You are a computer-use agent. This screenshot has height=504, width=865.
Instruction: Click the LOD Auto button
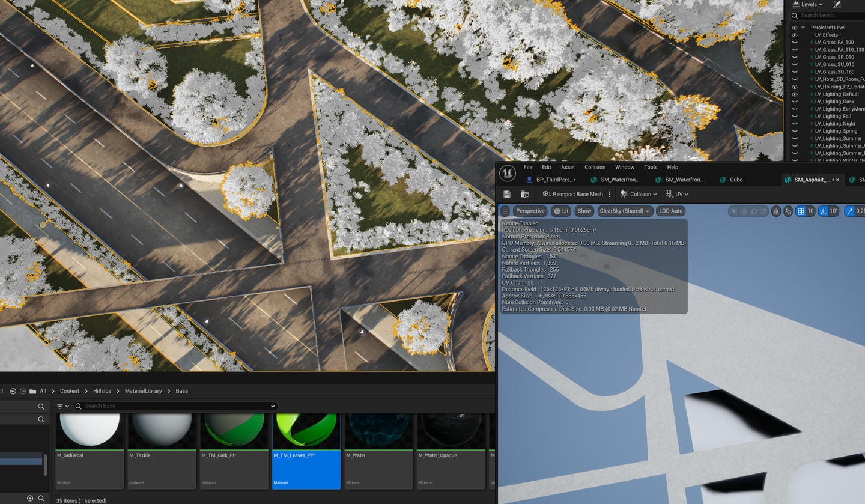tap(670, 211)
